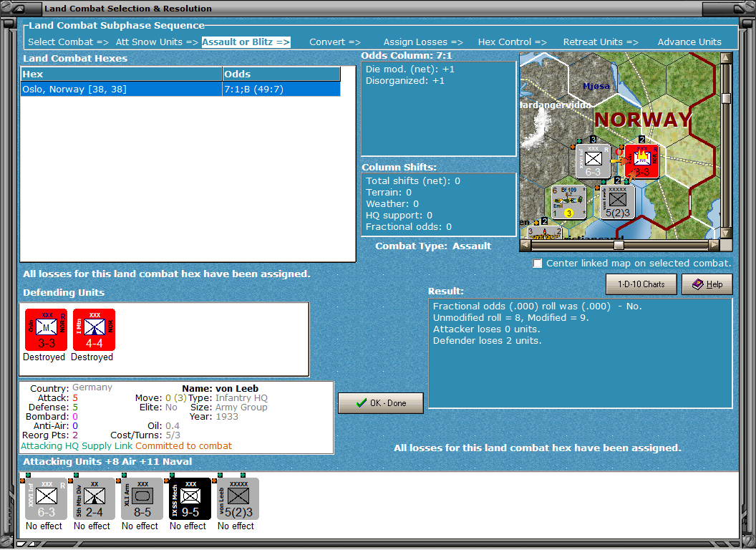The height and width of the screenshot is (550, 756).
Task: Click the Combat Type: Assault label
Action: click(433, 246)
